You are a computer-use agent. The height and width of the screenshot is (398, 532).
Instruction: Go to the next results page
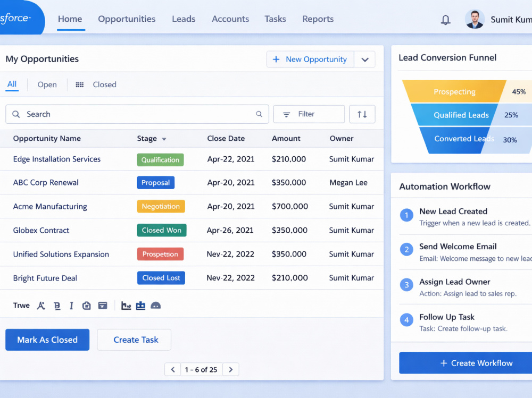[x=231, y=369]
